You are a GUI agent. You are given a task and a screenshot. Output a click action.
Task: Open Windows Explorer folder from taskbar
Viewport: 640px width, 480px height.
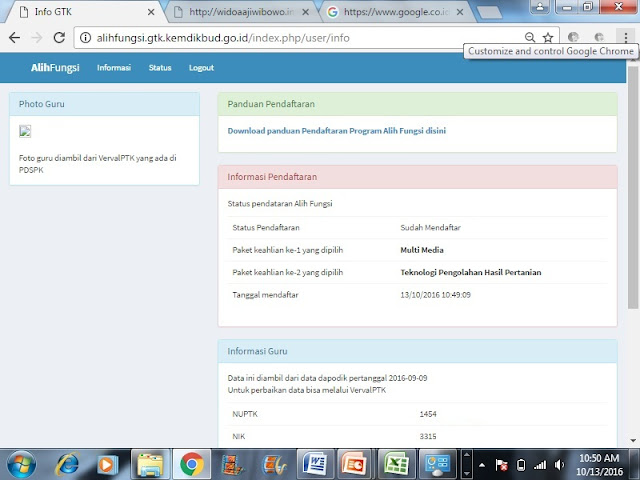[150, 464]
